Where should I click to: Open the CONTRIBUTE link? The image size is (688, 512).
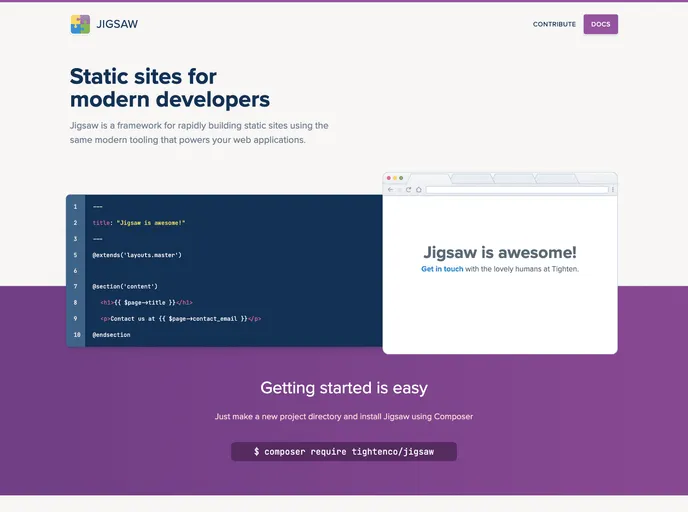[x=554, y=24]
